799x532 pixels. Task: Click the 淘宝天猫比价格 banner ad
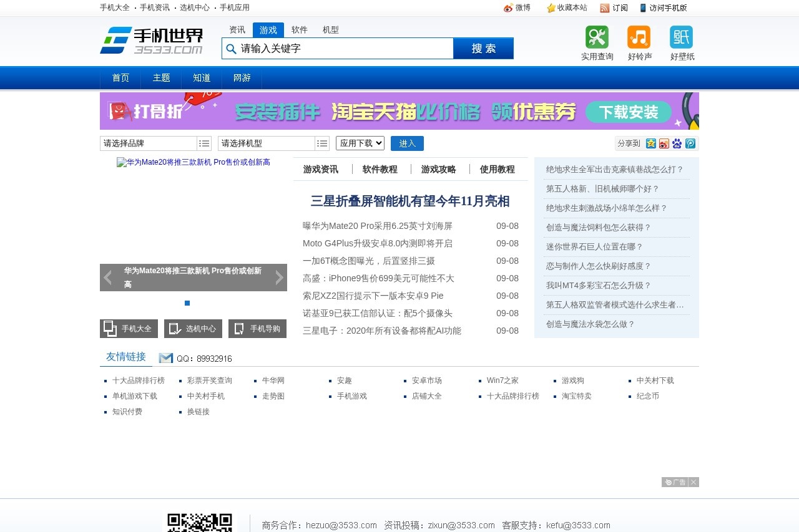click(399, 111)
